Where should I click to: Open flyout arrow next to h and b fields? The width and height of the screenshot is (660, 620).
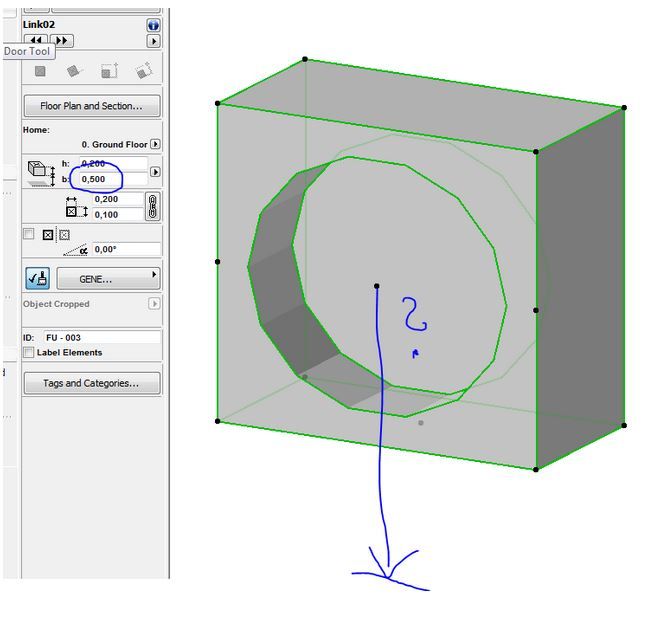coord(155,172)
